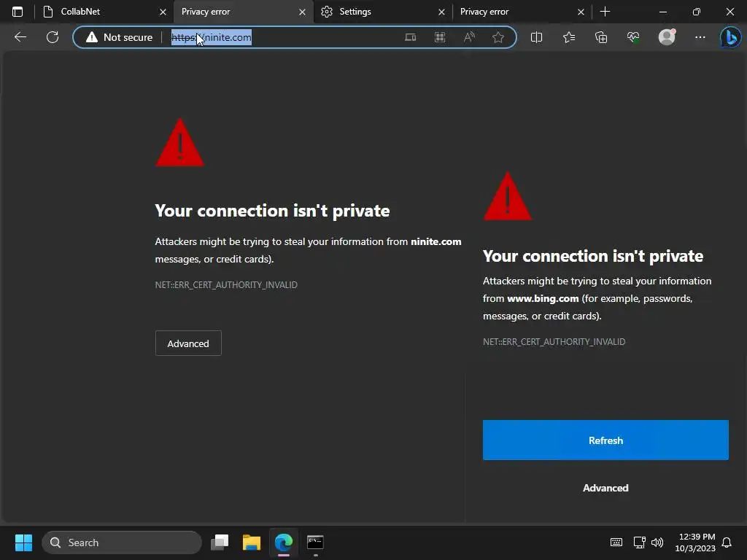Click the ninite.com address bar URL

211,37
